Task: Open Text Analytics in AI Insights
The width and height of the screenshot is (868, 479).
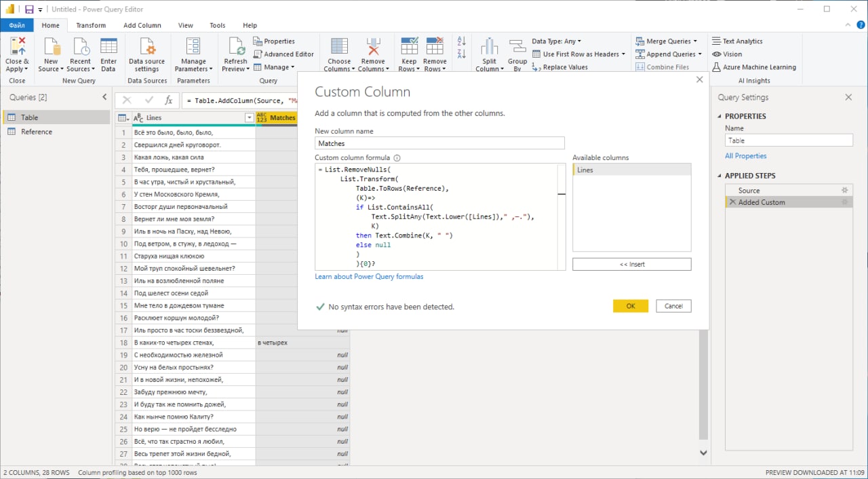Action: (x=737, y=41)
